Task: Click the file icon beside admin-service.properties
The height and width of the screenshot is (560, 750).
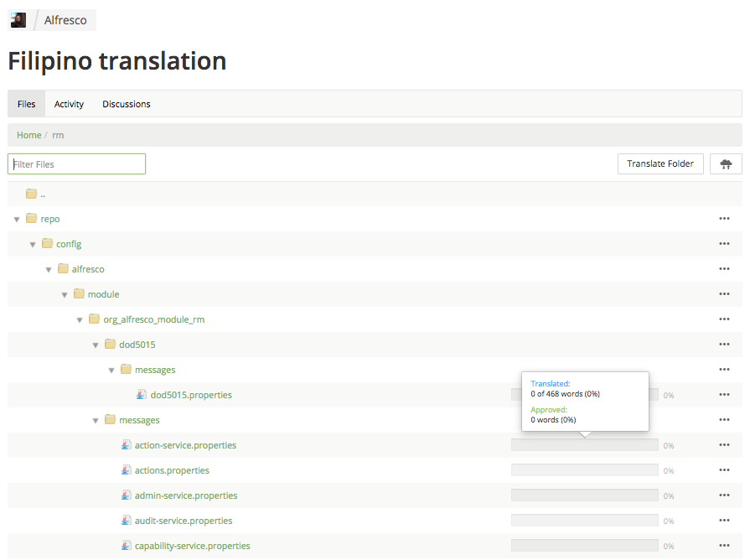Action: click(125, 495)
